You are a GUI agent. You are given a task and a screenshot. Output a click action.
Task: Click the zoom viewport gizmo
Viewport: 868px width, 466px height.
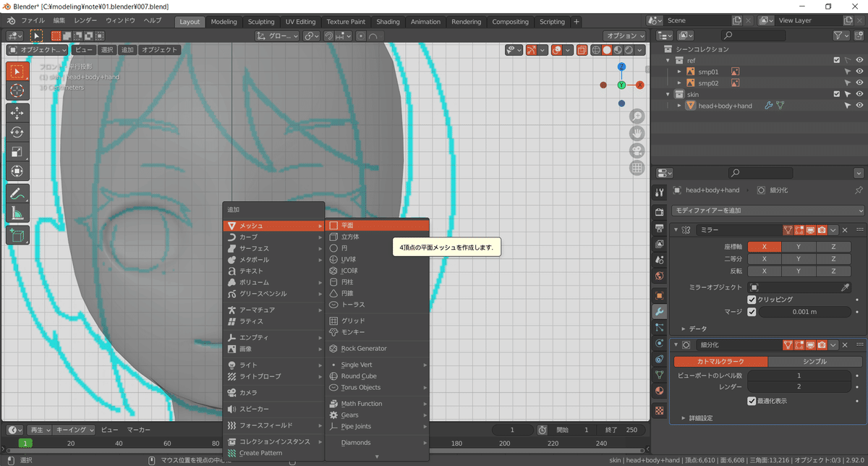click(637, 116)
